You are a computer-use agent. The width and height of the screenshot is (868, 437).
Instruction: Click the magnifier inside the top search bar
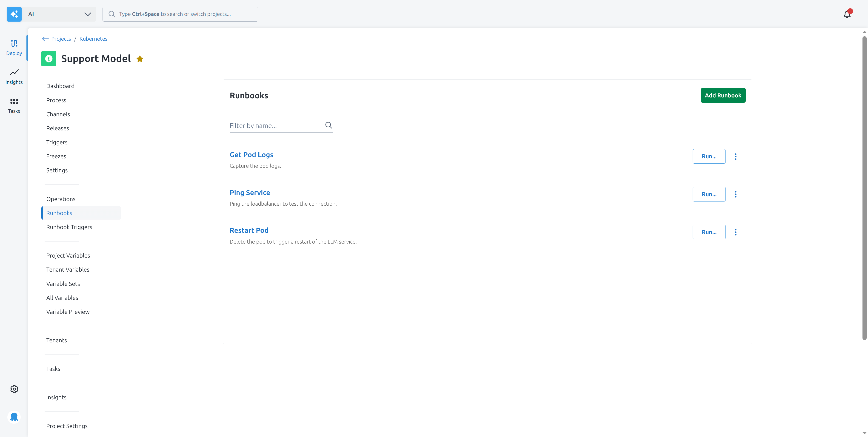point(111,14)
